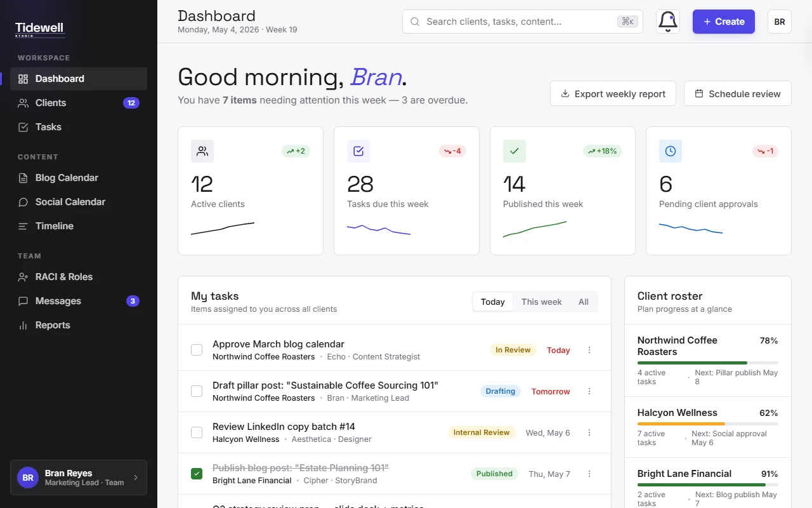Click the Tasks checkmark icon in sidebar
The width and height of the screenshot is (812, 508).
[23, 127]
